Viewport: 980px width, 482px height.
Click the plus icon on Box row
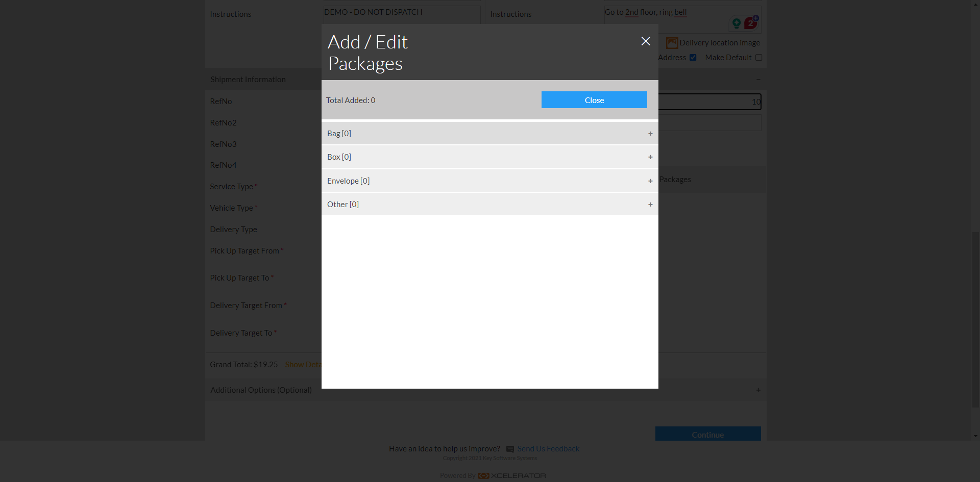point(650,157)
